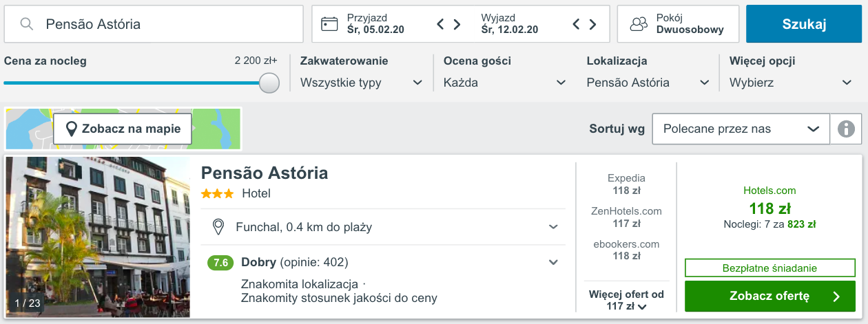The height and width of the screenshot is (324, 868).
Task: Expand Więcej ofert od 117 zł
Action: click(x=627, y=300)
